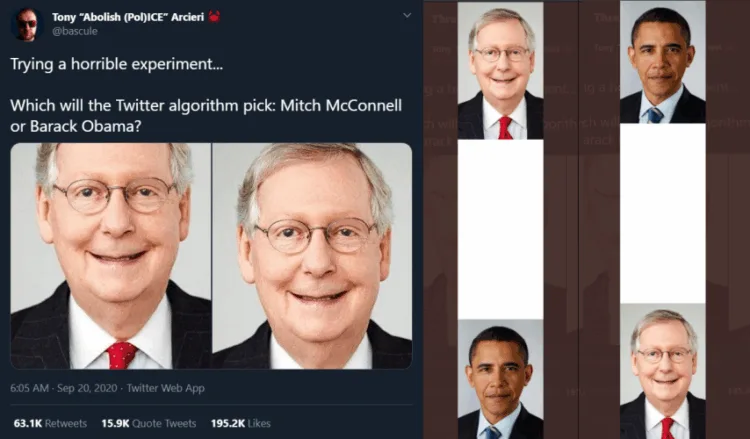Select the red-tie portrait below the right strip
This screenshot has width=750, height=439.
pyautogui.click(x=662, y=373)
